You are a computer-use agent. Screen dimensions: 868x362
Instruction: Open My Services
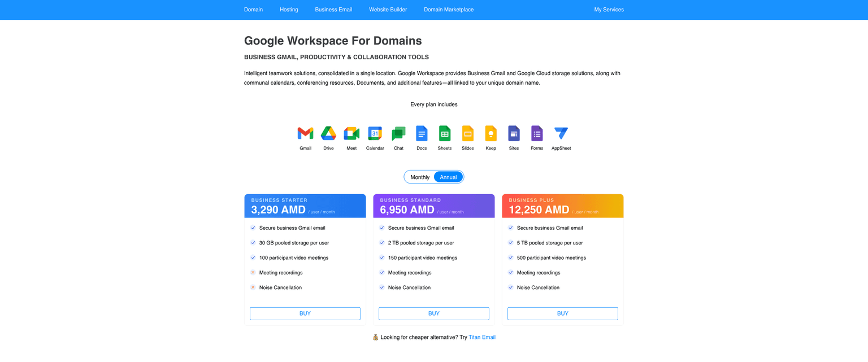[609, 10]
